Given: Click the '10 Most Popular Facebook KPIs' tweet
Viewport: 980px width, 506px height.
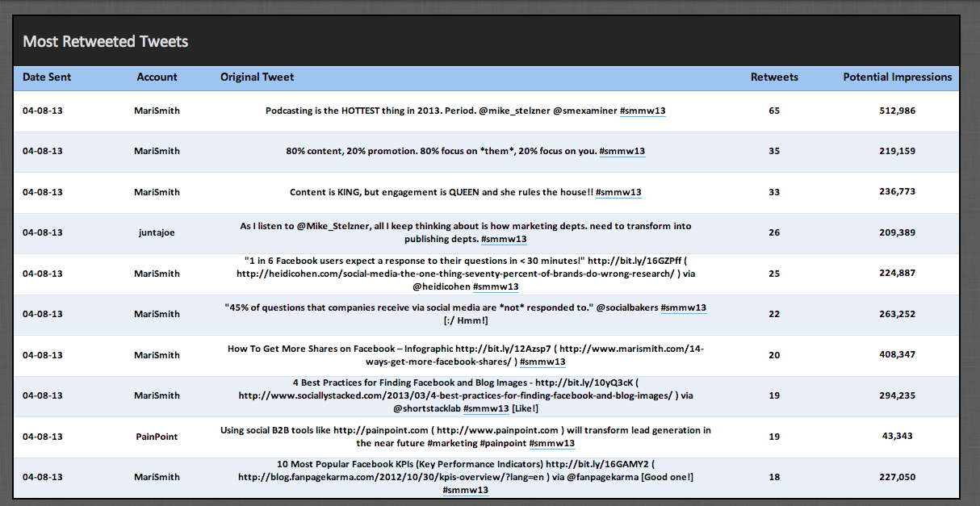Looking at the screenshot, I should [x=466, y=477].
